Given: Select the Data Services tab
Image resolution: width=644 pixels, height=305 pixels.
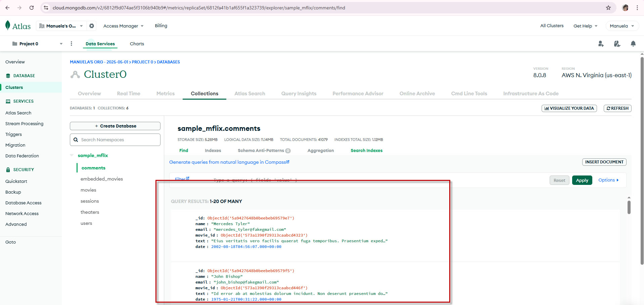Looking at the screenshot, I should click(x=100, y=44).
